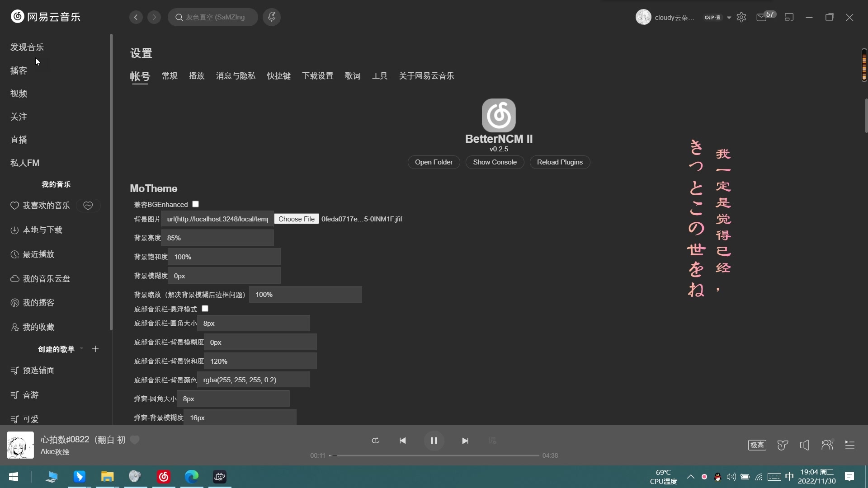Click the album cover thumbnail in player bar
The width and height of the screenshot is (868, 488).
point(20,445)
